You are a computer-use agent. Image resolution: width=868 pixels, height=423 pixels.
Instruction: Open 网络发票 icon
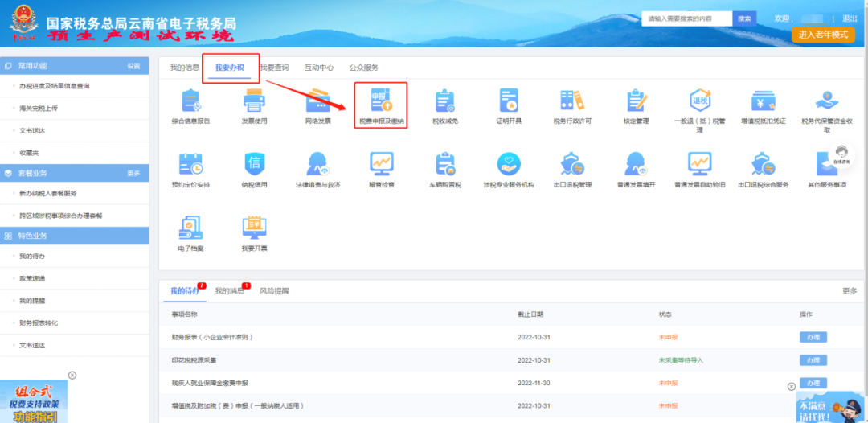click(x=317, y=101)
